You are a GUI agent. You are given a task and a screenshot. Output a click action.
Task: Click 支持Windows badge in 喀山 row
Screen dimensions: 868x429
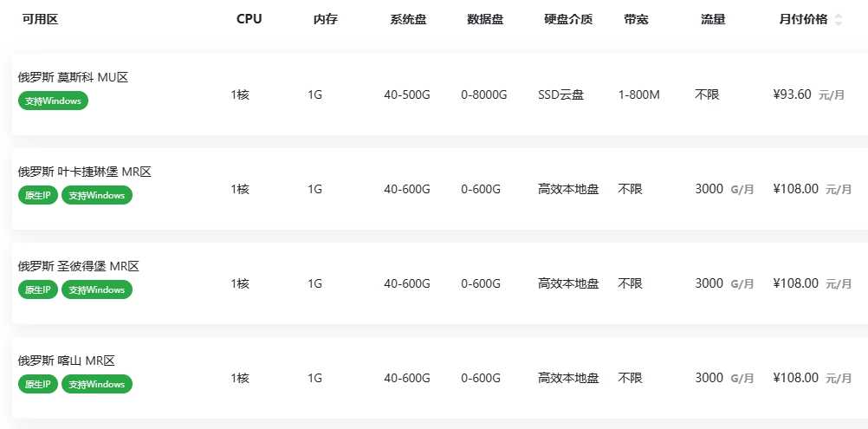tap(96, 384)
